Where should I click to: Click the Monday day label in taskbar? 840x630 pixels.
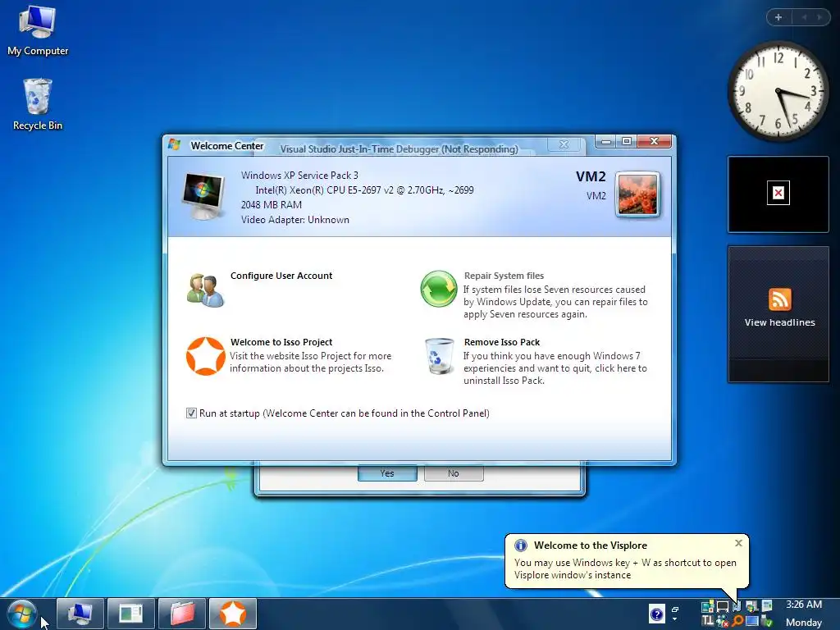[804, 623]
